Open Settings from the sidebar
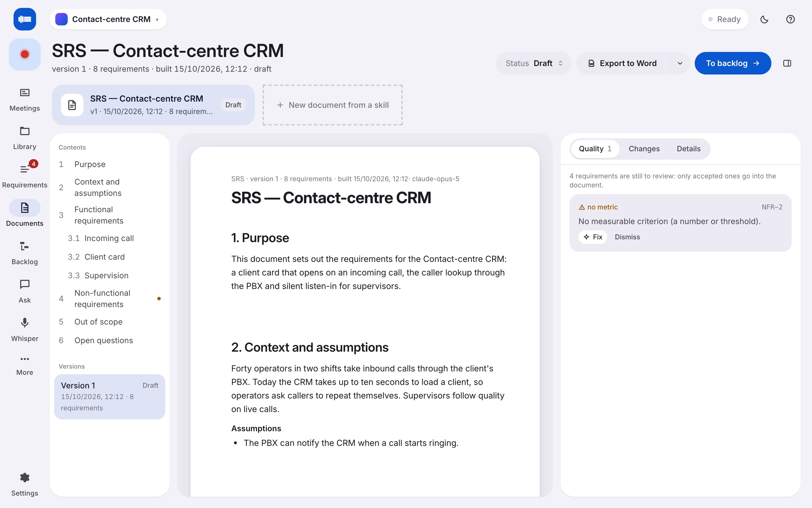Viewport: 812px width, 508px height. pos(25,485)
